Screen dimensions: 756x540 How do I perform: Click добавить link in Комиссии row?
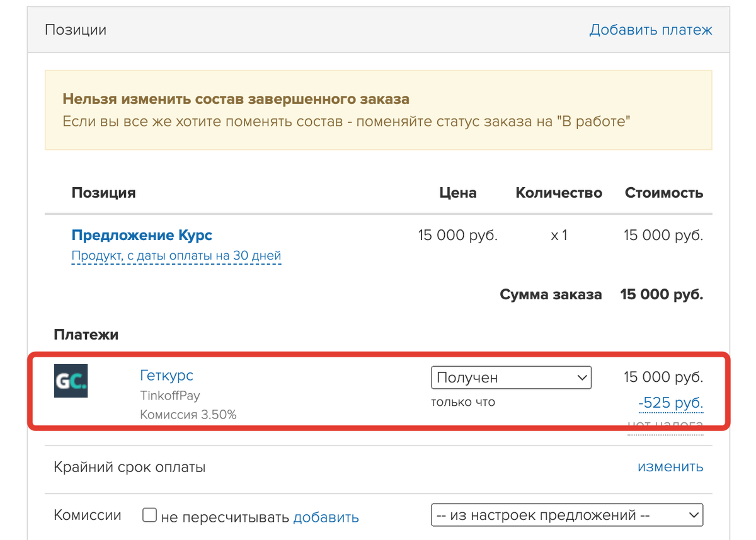326,517
